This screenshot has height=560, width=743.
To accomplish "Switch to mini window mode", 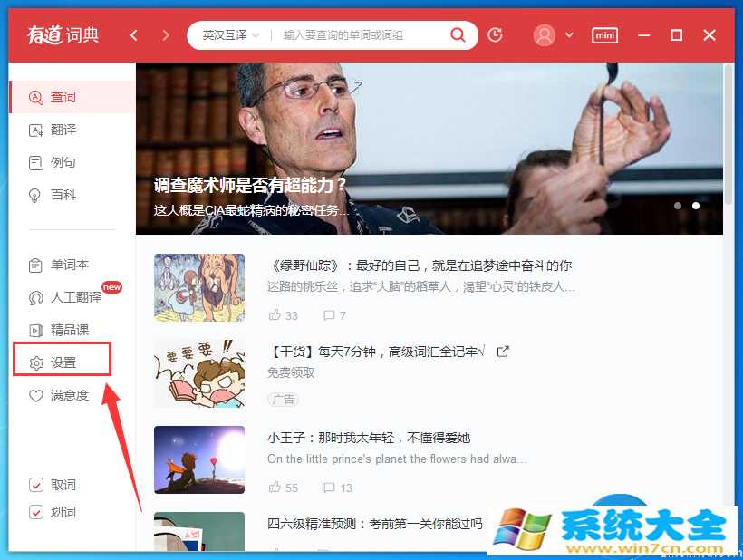I will click(604, 35).
